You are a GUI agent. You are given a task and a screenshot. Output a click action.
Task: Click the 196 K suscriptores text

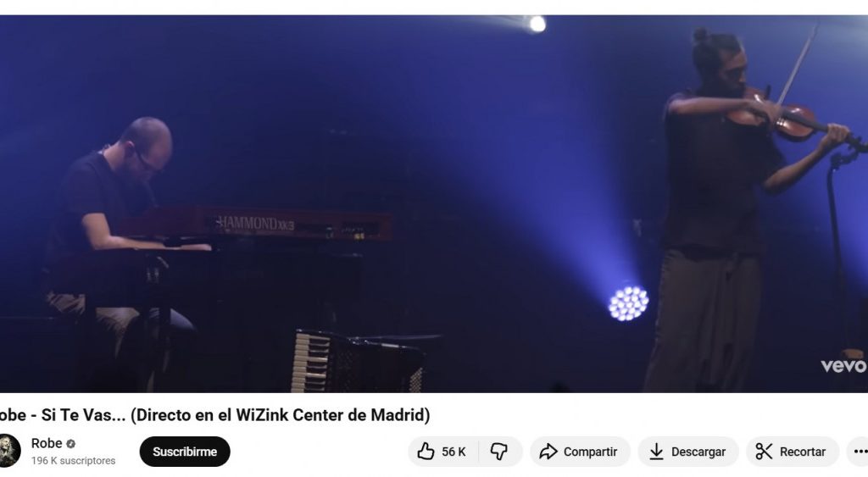coord(73,460)
